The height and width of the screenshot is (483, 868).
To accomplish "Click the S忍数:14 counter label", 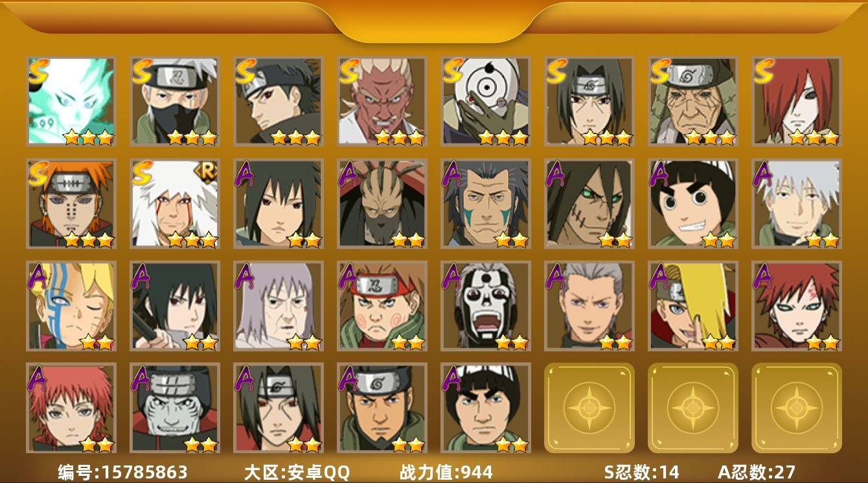I will 641,472.
